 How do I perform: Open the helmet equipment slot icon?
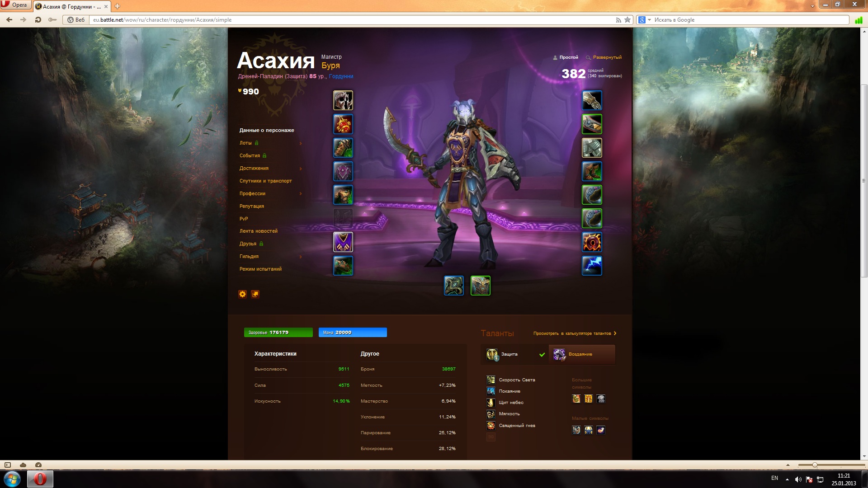coord(343,100)
